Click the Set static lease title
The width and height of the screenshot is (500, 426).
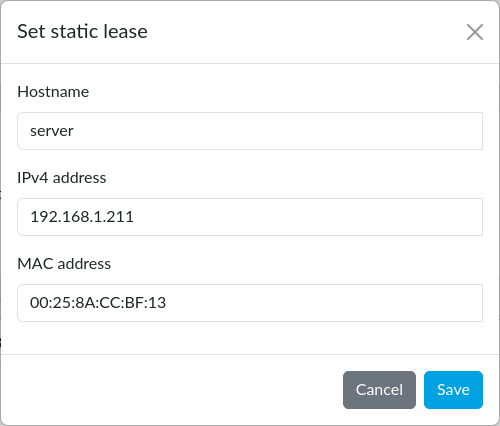82,32
